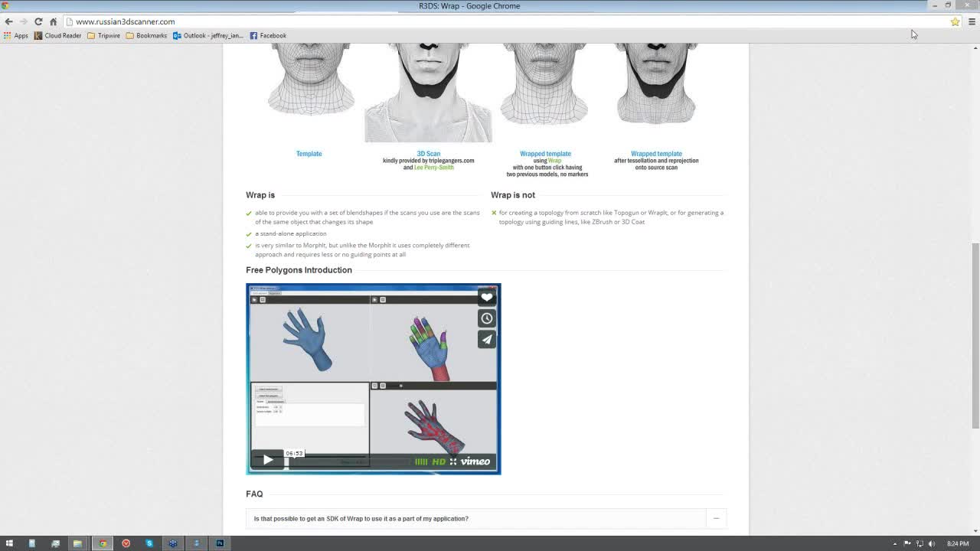This screenshot has height=551, width=980.
Task: Play the Vimeo video
Action: [x=267, y=459]
